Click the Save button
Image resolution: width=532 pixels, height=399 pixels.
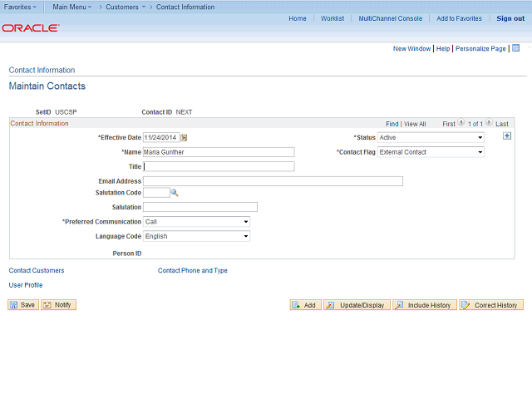[23, 305]
